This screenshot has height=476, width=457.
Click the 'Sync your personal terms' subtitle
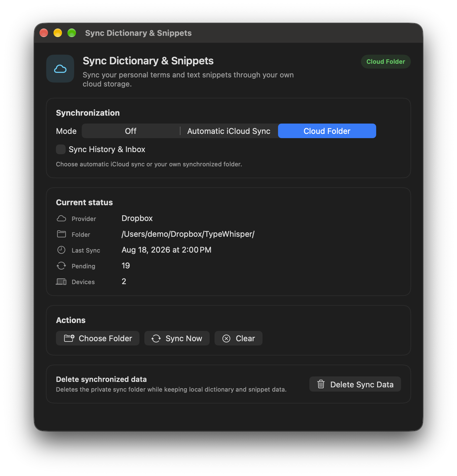(x=188, y=79)
